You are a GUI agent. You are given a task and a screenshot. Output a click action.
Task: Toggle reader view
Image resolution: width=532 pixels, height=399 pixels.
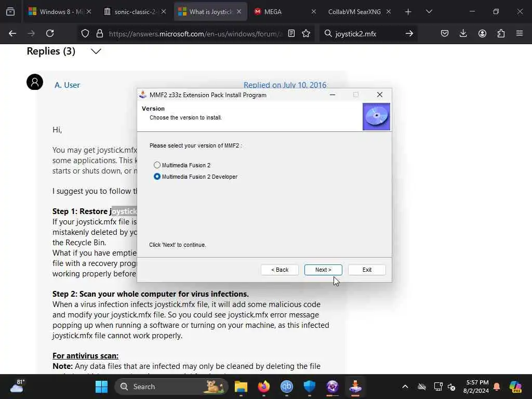[x=291, y=33]
